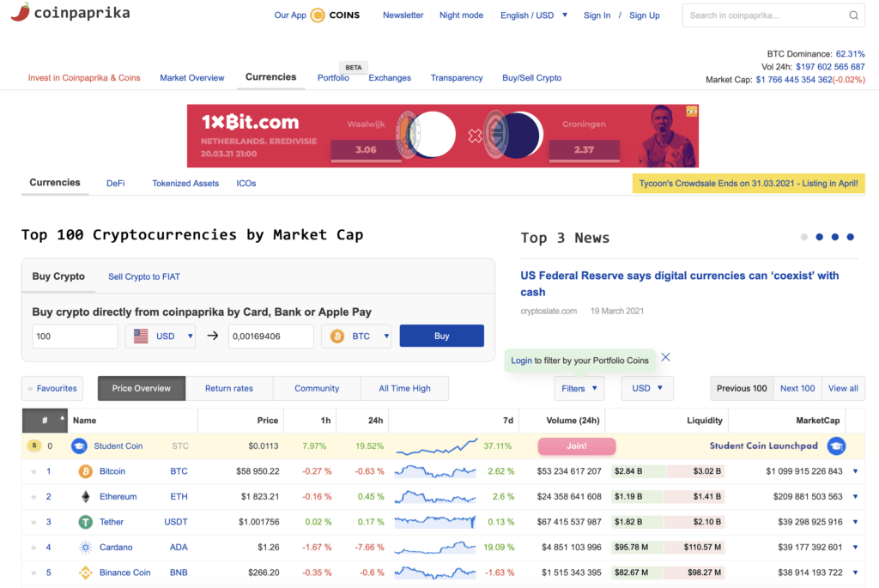Open Cardano via its coin icon
This screenshot has width=879, height=588.
coord(84,547)
